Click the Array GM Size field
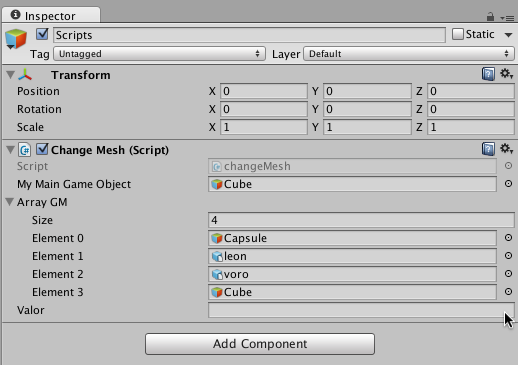Viewport: 518px width, 365px height. 361,220
